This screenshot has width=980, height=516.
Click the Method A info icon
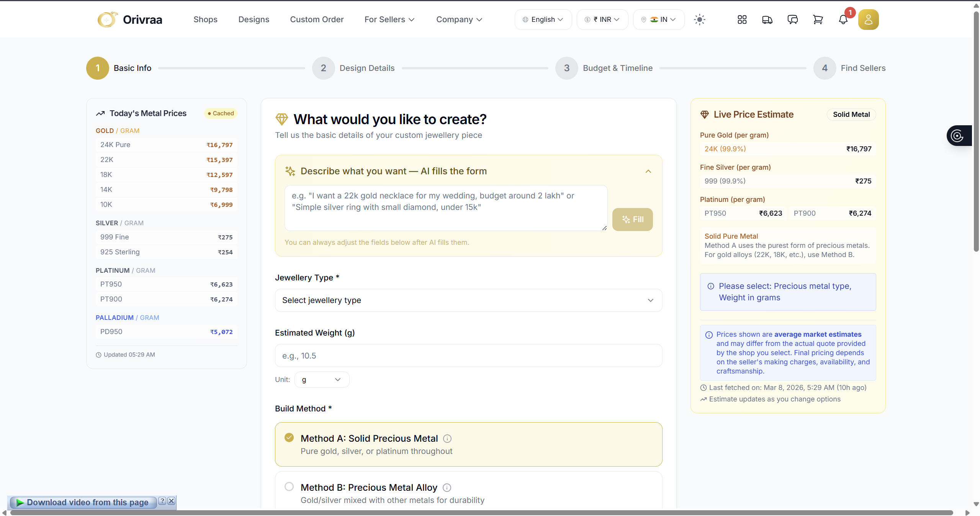click(x=447, y=439)
